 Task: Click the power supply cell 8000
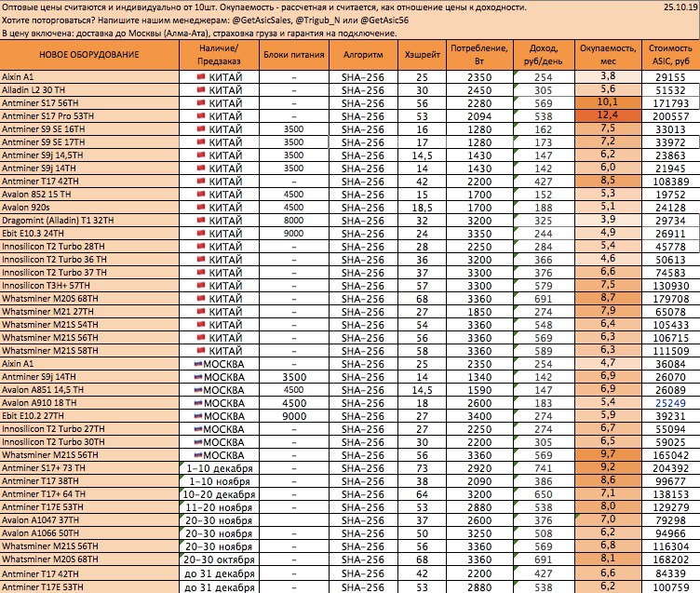[x=294, y=220]
